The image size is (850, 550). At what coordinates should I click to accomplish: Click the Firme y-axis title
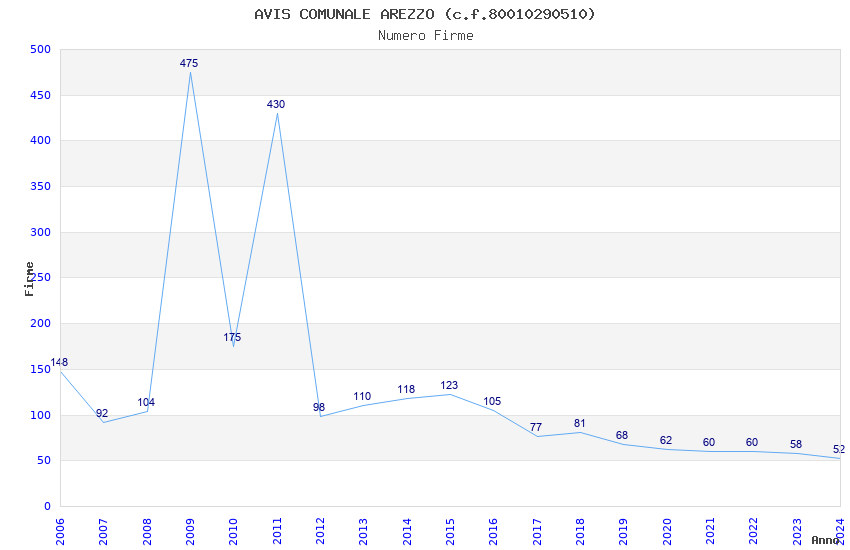29,279
